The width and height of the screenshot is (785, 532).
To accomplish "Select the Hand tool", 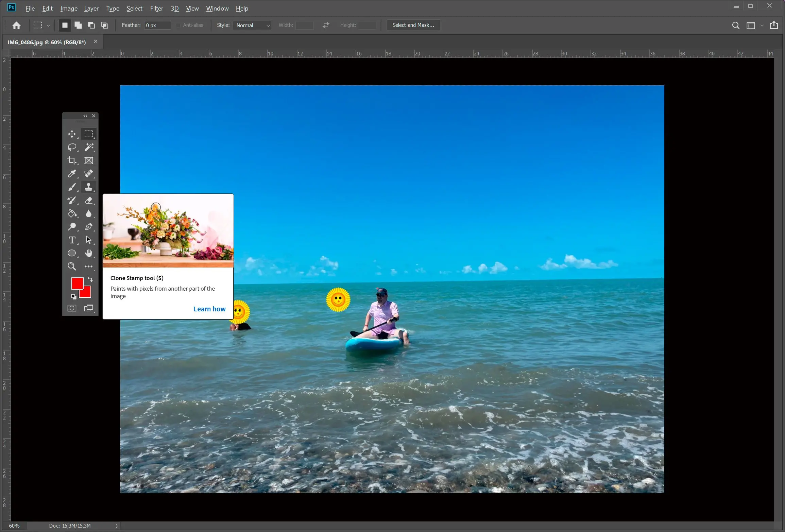I will (x=88, y=254).
